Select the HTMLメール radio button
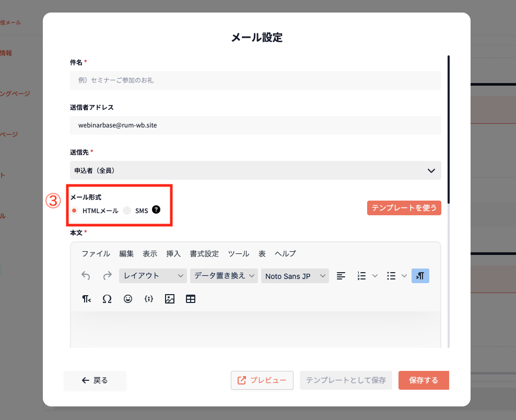The width and height of the screenshot is (516, 420). coord(75,211)
